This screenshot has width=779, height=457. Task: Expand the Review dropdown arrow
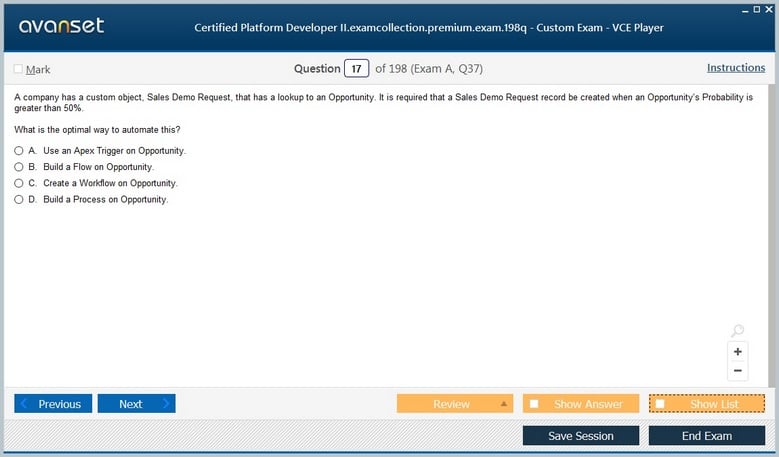click(503, 404)
